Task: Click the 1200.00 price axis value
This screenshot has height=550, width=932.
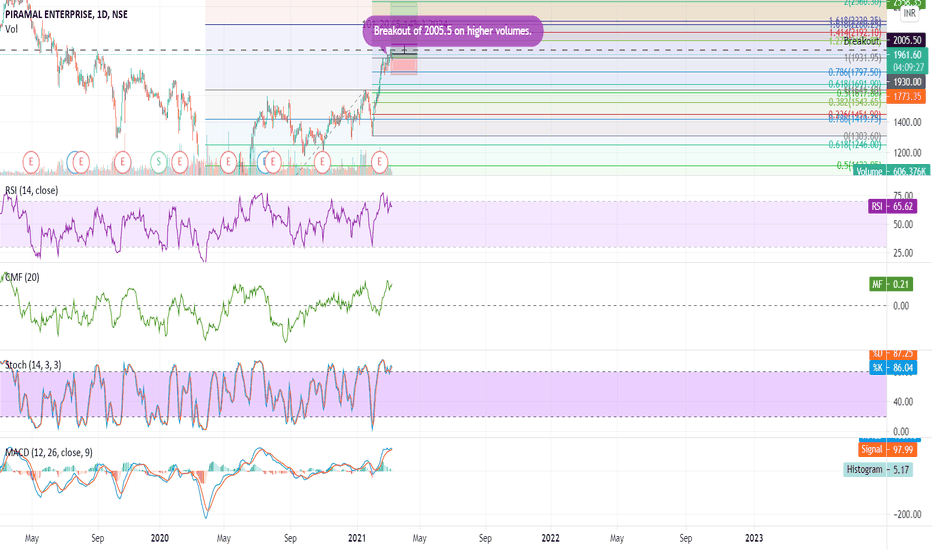Action: click(x=907, y=153)
